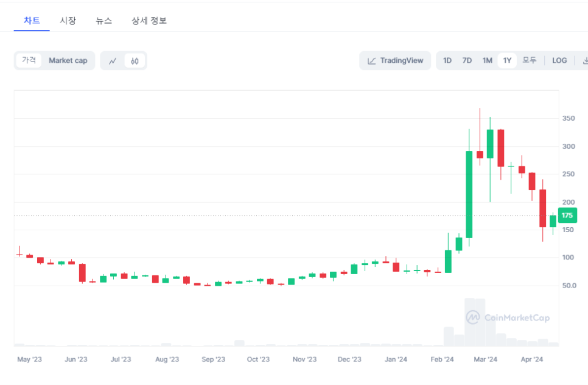Open the 시장 tab
The image size is (588, 385).
[68, 21]
